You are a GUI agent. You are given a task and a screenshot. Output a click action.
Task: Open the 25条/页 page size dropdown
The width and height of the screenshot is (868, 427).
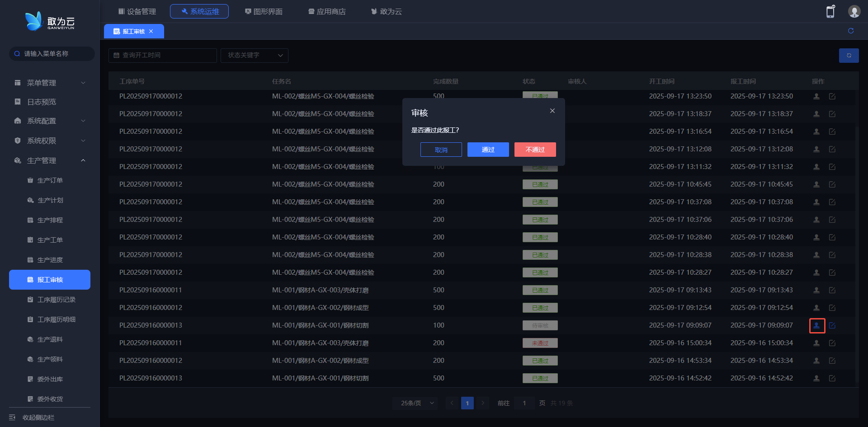(415, 403)
